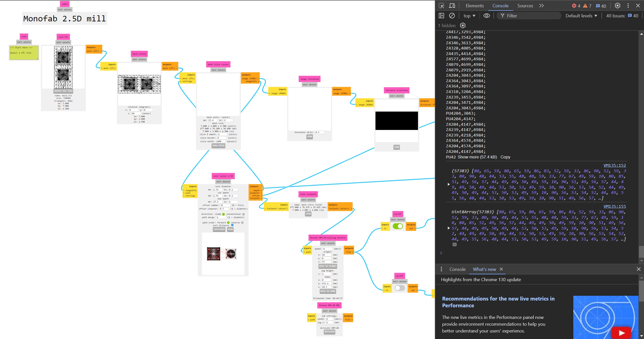The height and width of the screenshot is (339, 644).
Task: Click the Copy button after Show more
Action: pos(505,157)
